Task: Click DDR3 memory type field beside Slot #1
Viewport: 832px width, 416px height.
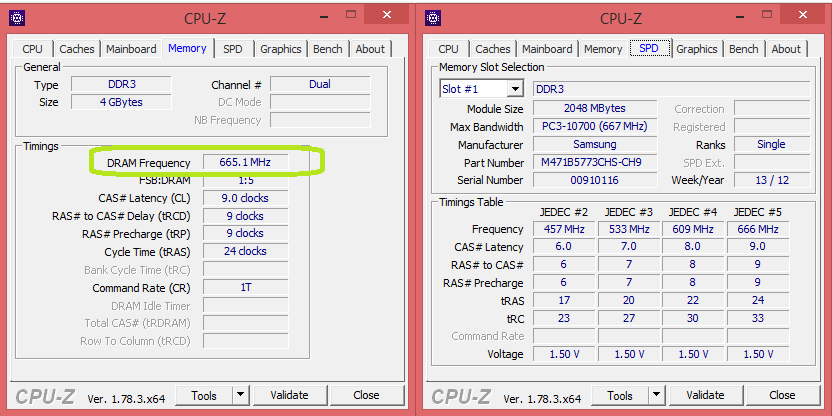Action: (671, 89)
